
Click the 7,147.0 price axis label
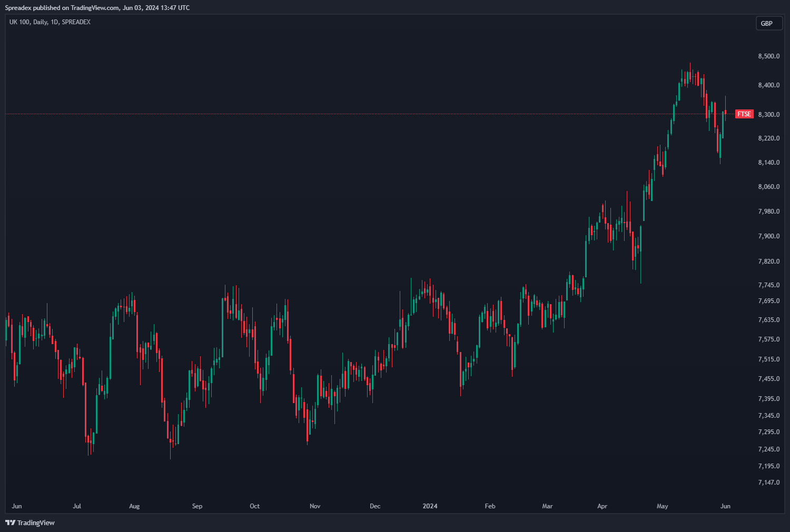tap(769, 483)
